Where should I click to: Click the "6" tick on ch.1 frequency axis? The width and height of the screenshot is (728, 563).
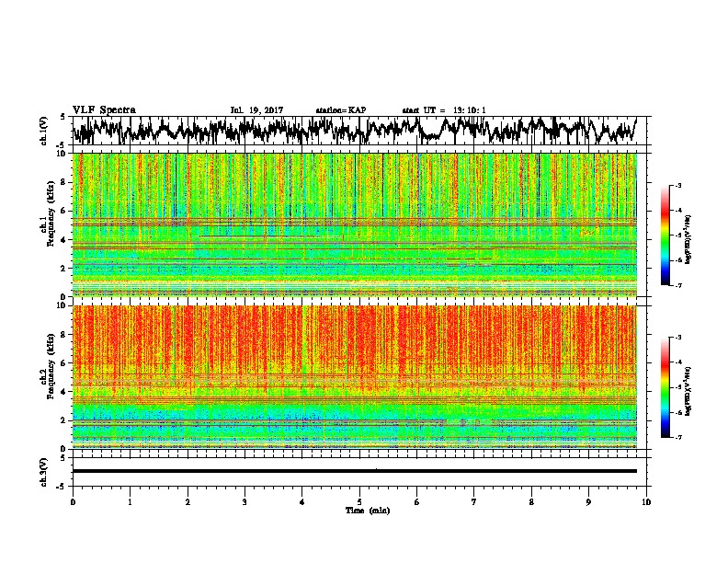(x=64, y=212)
